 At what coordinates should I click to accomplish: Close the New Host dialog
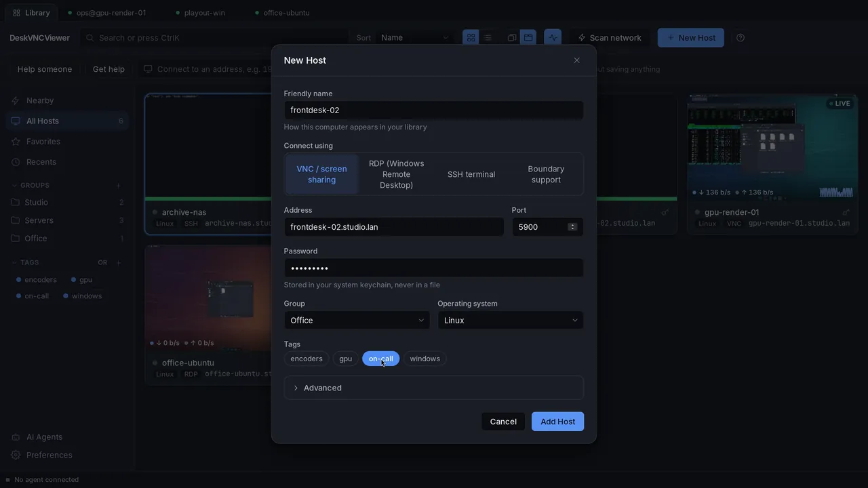tap(577, 60)
